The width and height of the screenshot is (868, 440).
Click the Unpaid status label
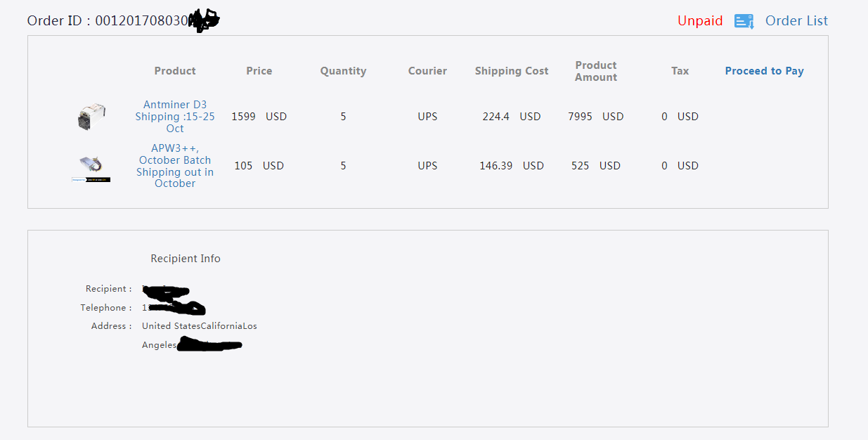700,21
